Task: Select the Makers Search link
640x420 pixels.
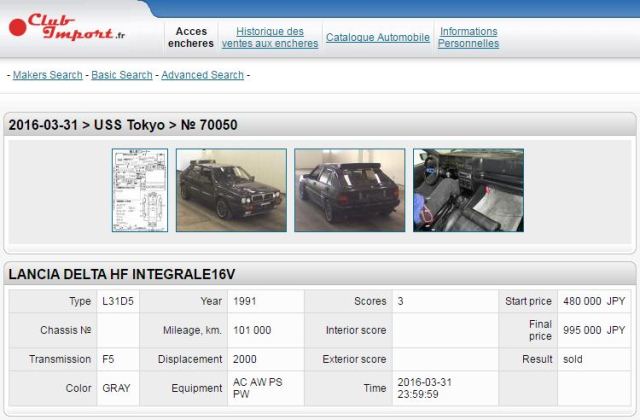Action: pos(48,75)
